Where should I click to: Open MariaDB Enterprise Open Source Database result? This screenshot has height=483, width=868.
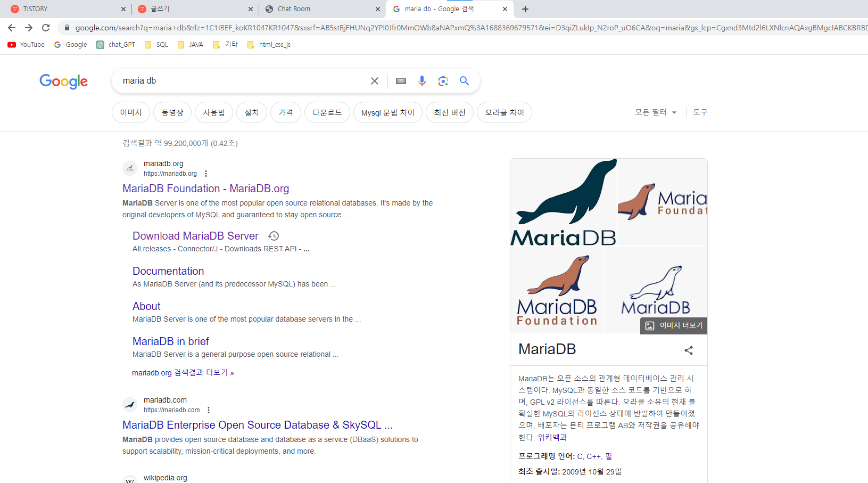pyautogui.click(x=258, y=425)
